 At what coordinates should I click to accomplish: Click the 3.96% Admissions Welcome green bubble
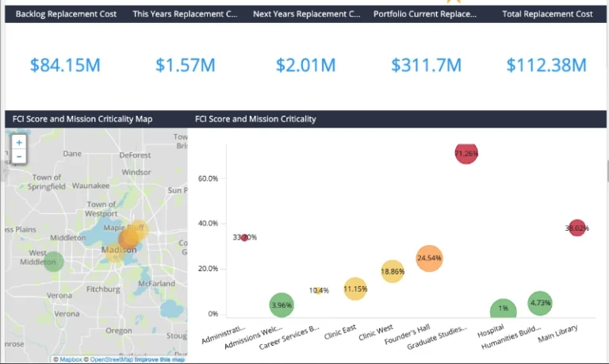click(282, 305)
